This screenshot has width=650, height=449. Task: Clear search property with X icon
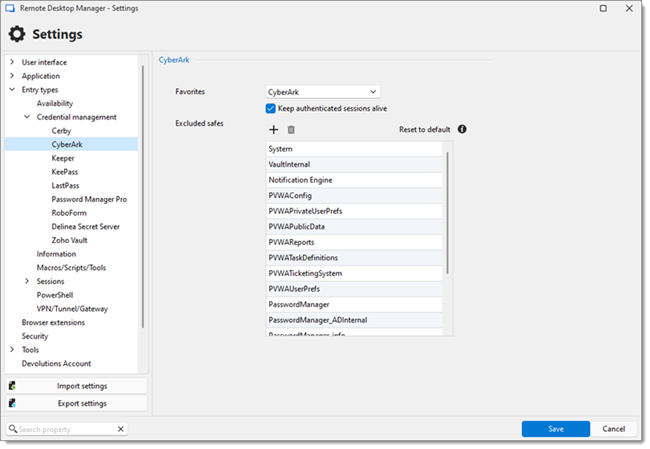click(x=121, y=429)
